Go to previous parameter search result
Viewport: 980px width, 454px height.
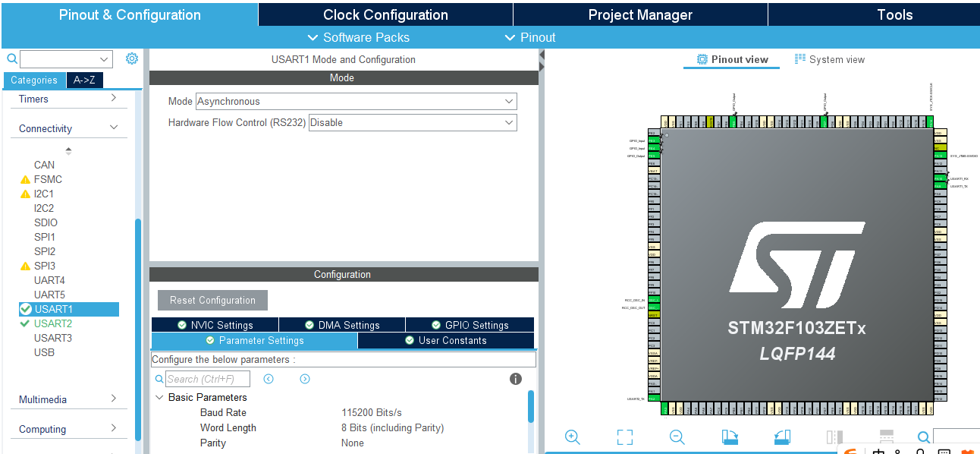[x=269, y=379]
